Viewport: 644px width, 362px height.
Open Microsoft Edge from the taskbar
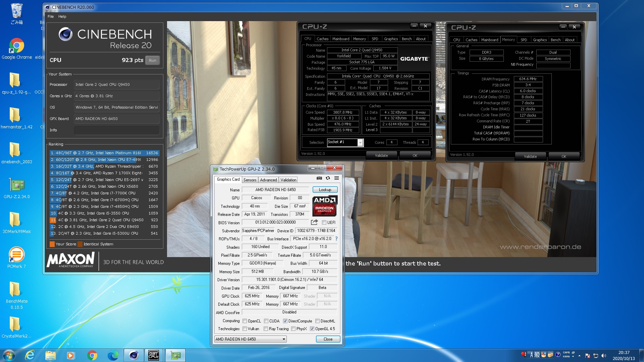(x=113, y=355)
